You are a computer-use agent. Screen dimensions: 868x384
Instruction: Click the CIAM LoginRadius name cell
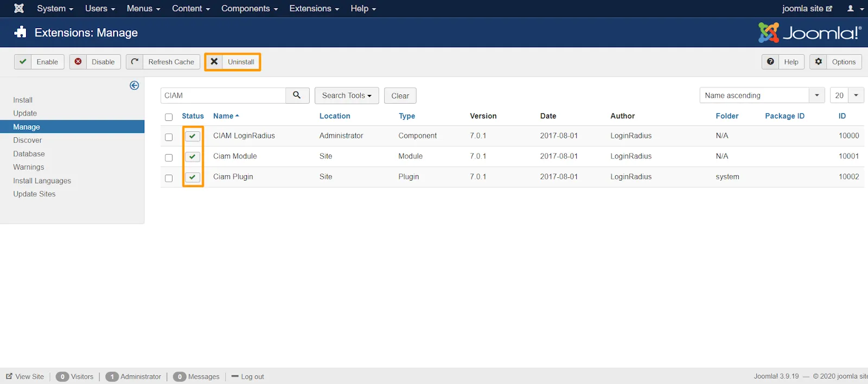pos(244,136)
